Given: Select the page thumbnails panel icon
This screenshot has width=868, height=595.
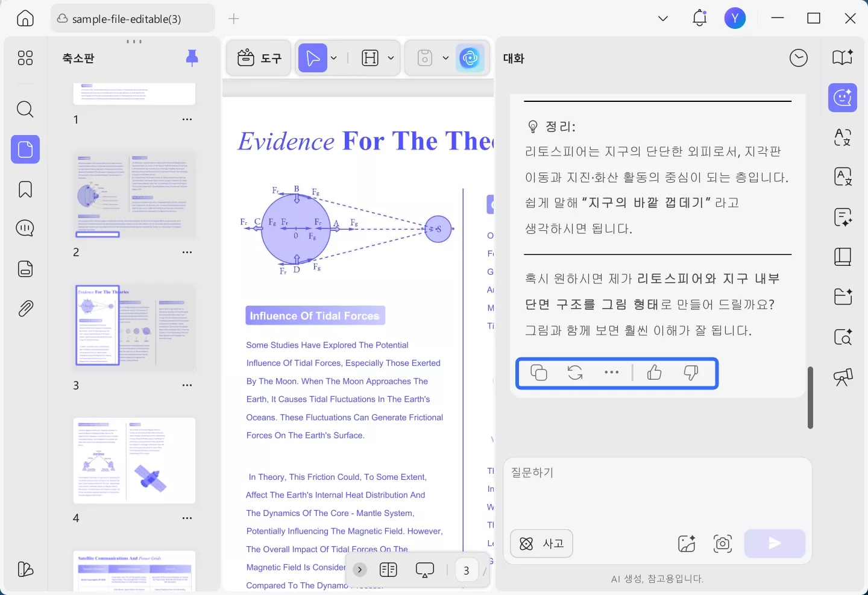Looking at the screenshot, I should (25, 149).
